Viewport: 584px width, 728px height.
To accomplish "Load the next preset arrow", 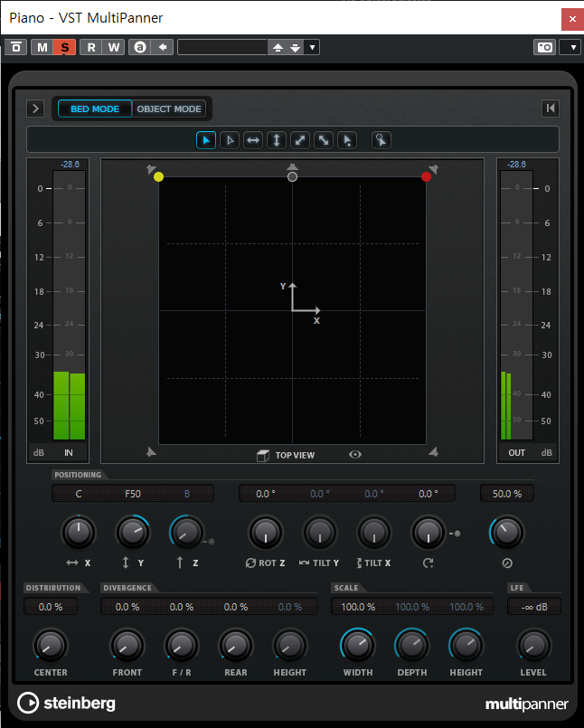I will 296,47.
